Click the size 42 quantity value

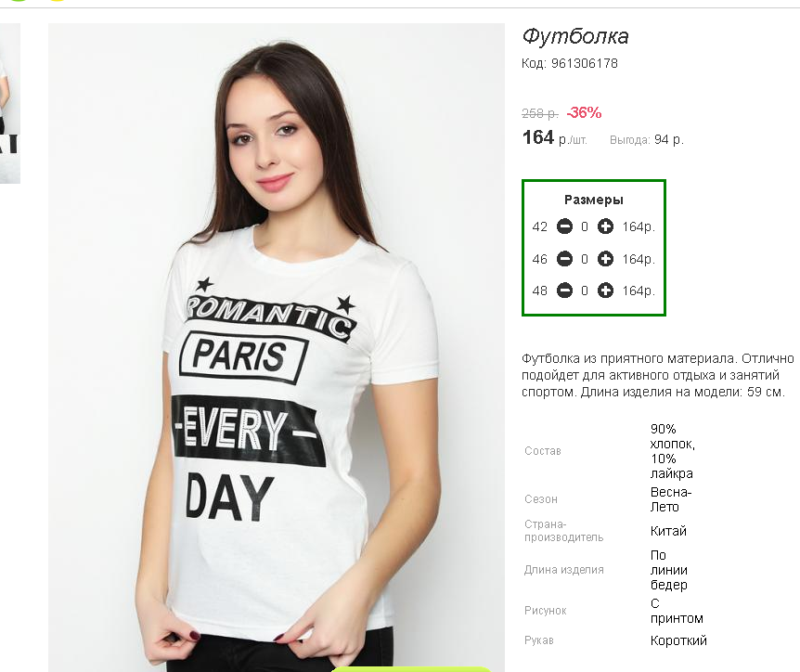(x=585, y=226)
